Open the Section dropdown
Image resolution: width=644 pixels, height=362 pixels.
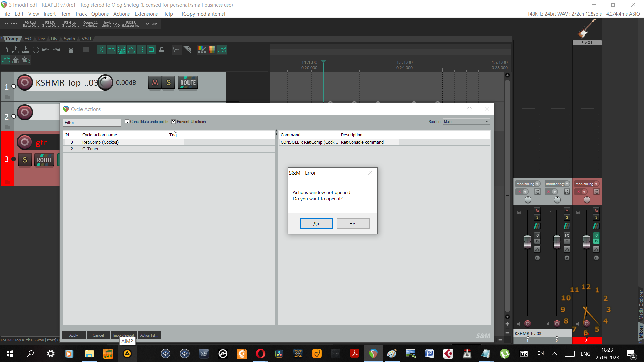tap(467, 122)
